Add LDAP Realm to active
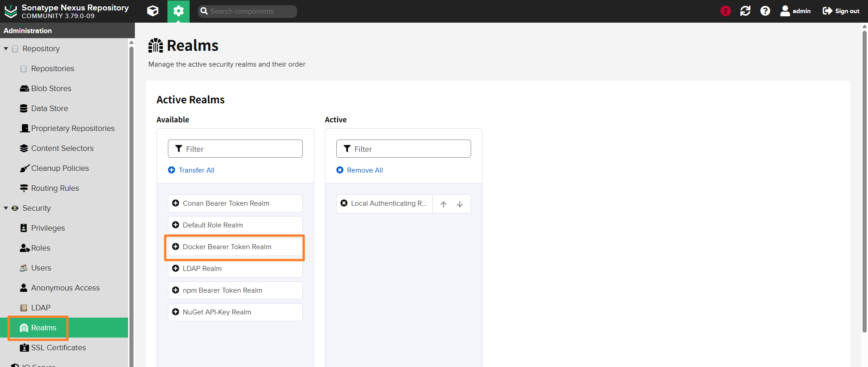The width and height of the screenshot is (868, 367). (x=235, y=269)
